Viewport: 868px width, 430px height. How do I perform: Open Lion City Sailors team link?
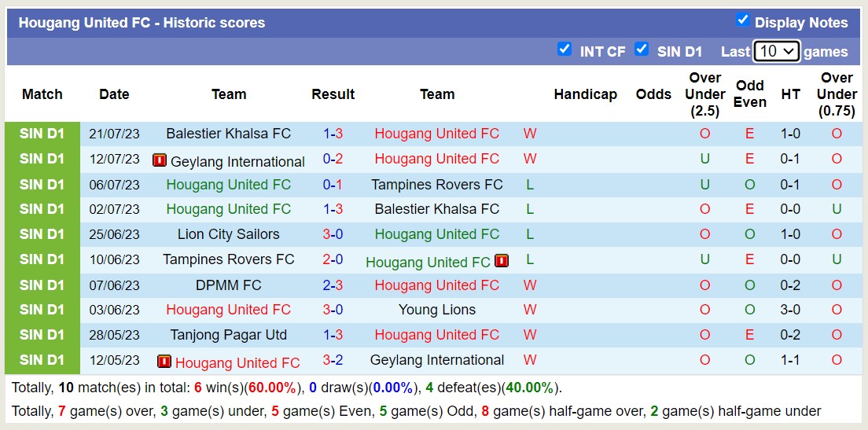[x=229, y=234]
